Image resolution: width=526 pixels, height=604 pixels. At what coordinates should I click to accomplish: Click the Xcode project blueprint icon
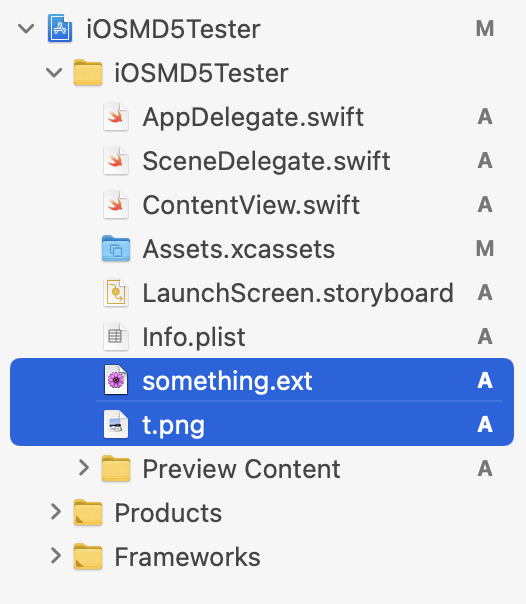[x=60, y=29]
